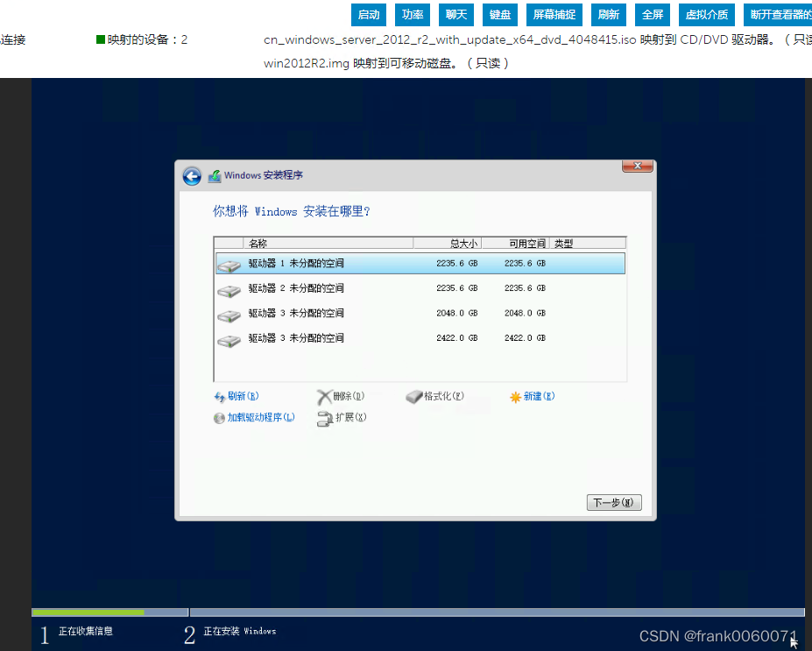Screen dimensions: 812x651
Task: Click the 扩展(X) extend link
Action: [350, 417]
